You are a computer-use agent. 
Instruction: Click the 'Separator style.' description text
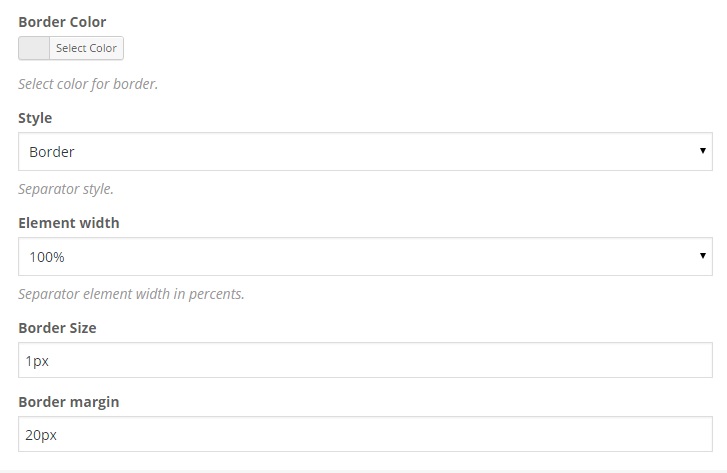[x=66, y=189]
